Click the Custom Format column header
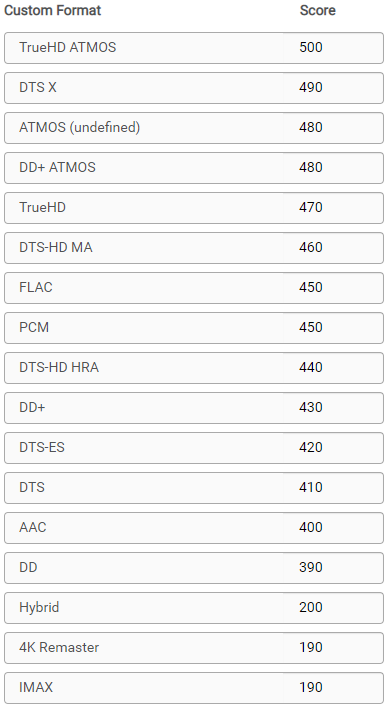The width and height of the screenshot is (388, 708). tap(53, 10)
